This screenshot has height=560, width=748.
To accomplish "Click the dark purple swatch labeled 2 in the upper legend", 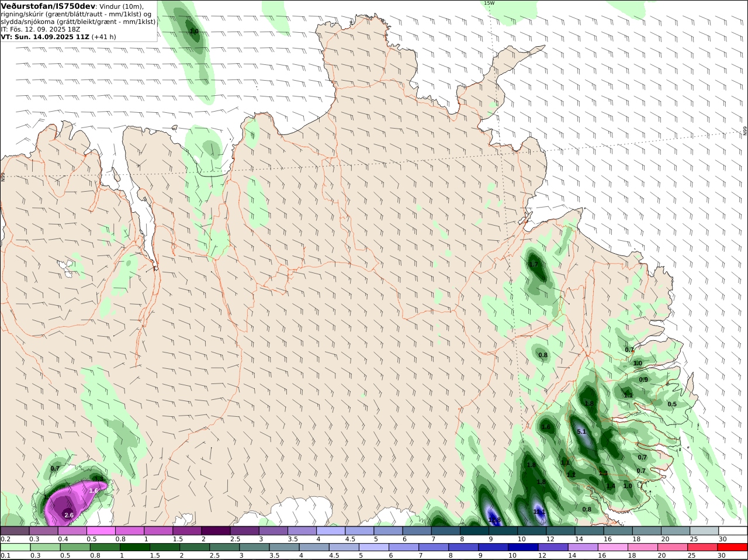I will [x=216, y=530].
